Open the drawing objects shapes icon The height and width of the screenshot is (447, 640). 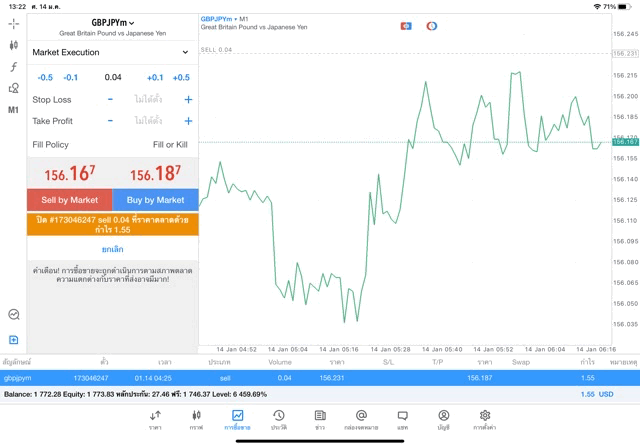13,88
